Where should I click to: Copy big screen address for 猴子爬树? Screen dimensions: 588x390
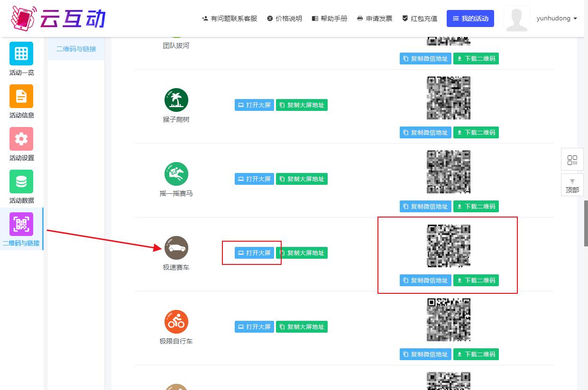[x=302, y=105]
